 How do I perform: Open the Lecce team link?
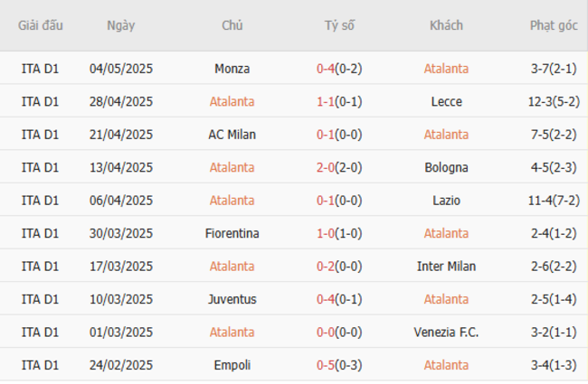pyautogui.click(x=446, y=101)
